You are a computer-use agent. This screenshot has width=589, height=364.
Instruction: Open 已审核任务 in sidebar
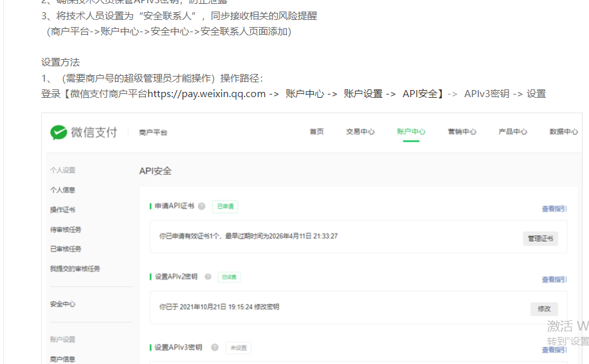pos(66,249)
